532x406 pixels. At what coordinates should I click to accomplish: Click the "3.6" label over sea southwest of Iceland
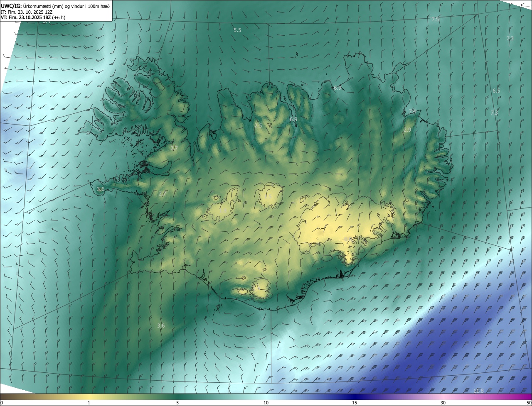pos(161,325)
